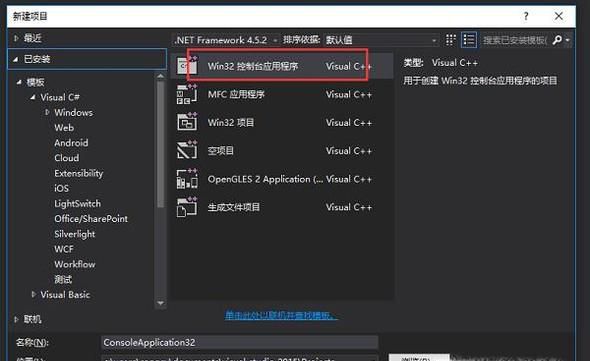This screenshot has height=361, width=590.
Task: Click the 名称 project name input field
Action: pyautogui.click(x=240, y=343)
